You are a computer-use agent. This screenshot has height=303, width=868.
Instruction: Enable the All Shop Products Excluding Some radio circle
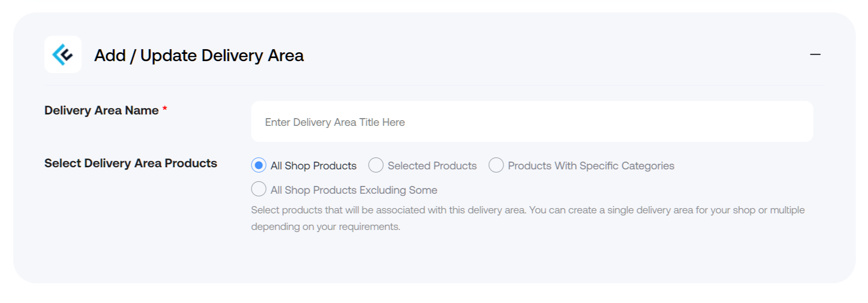point(259,189)
